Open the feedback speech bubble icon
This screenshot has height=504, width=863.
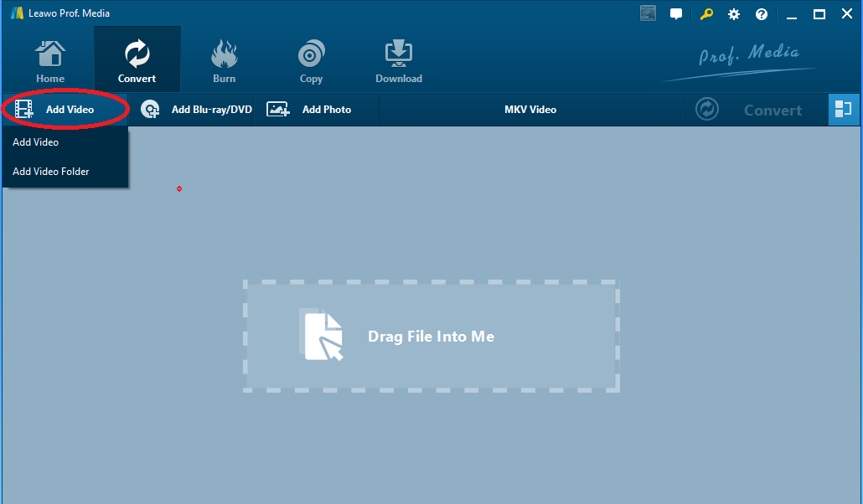(x=676, y=14)
